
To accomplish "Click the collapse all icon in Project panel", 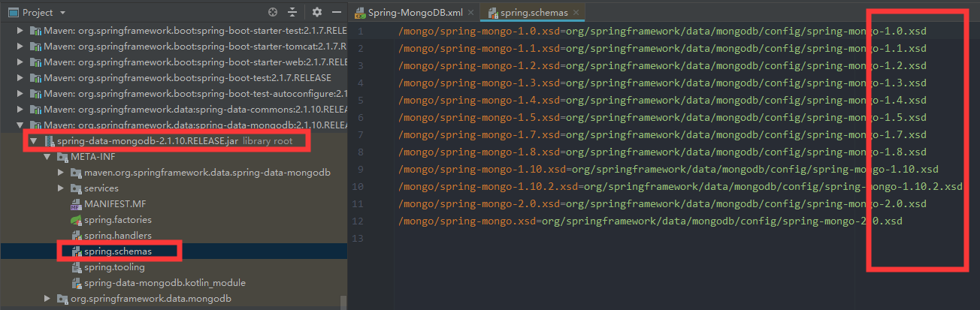I will coord(292,13).
